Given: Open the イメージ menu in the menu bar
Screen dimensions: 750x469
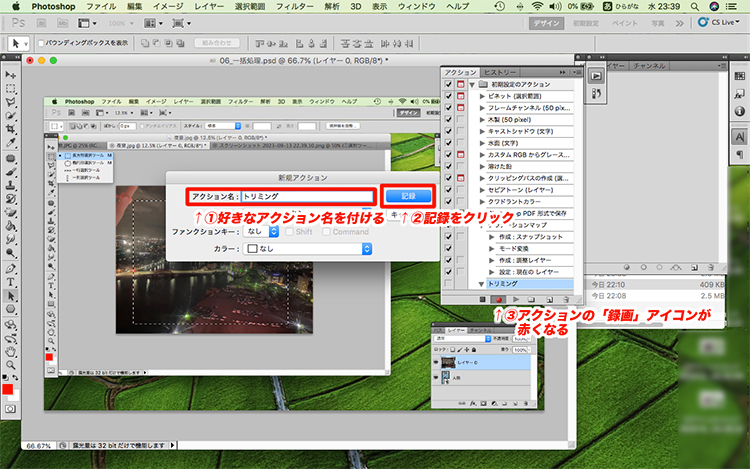Looking at the screenshot, I should click(x=168, y=6).
